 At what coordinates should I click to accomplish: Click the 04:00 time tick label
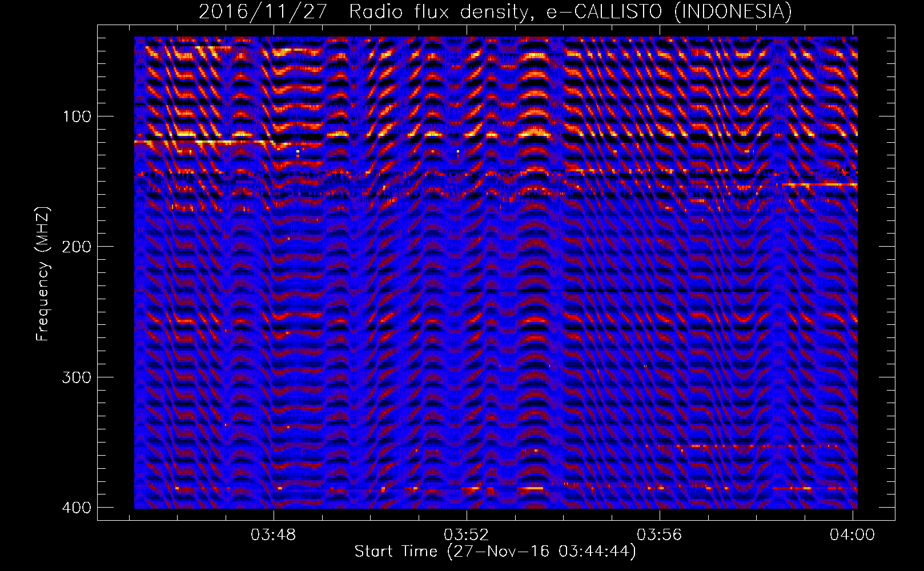(852, 534)
